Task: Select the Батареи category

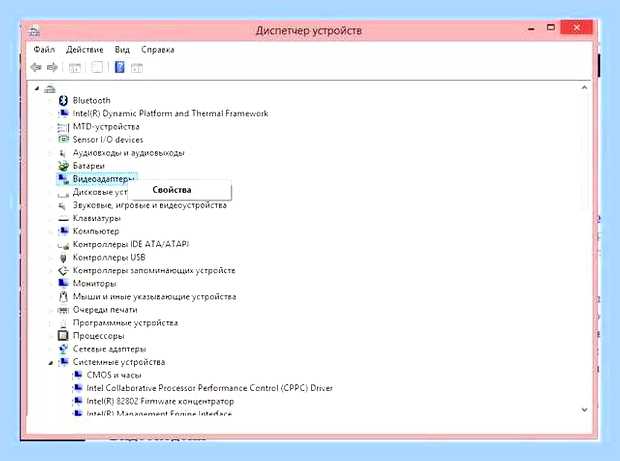Action: click(89, 166)
